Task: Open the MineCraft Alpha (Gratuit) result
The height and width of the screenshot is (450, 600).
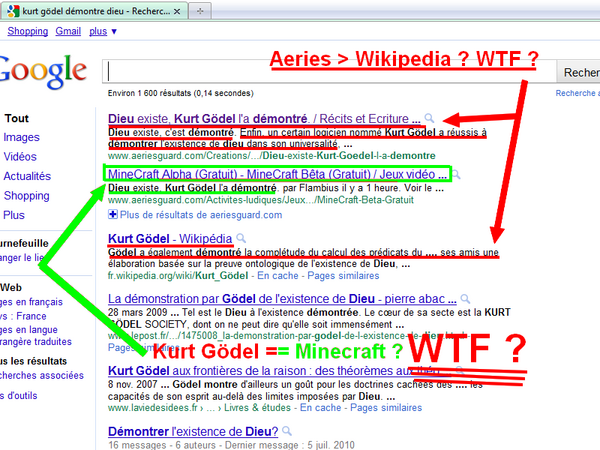Action: pos(277,174)
